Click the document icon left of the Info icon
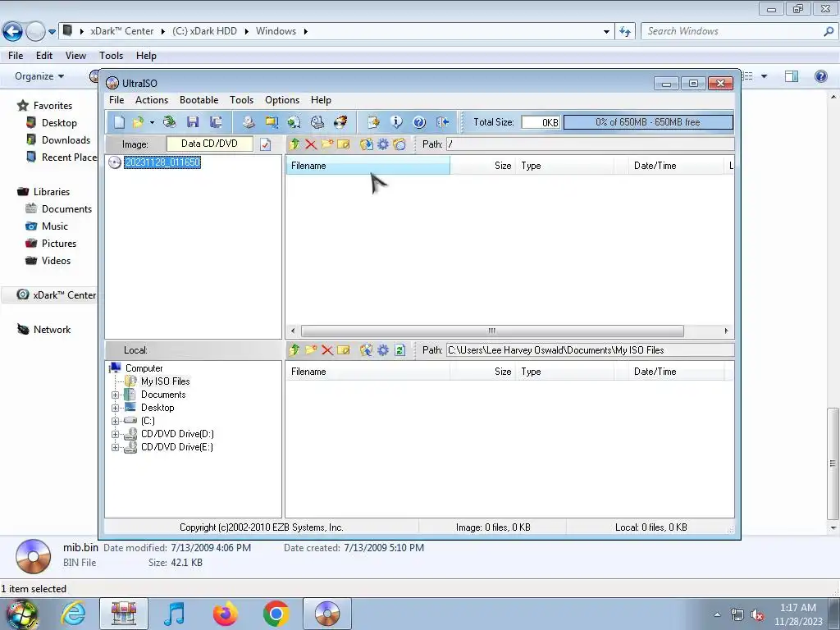The height and width of the screenshot is (630, 840). pos(373,122)
